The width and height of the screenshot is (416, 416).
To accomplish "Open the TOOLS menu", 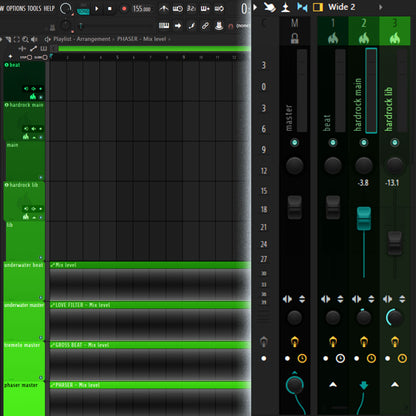I will click(34, 8).
